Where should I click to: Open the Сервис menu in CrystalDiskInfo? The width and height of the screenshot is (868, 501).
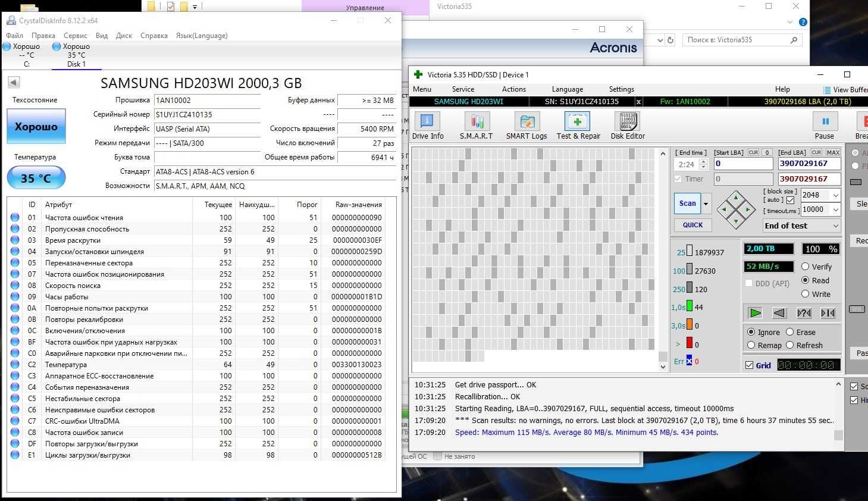coord(76,36)
